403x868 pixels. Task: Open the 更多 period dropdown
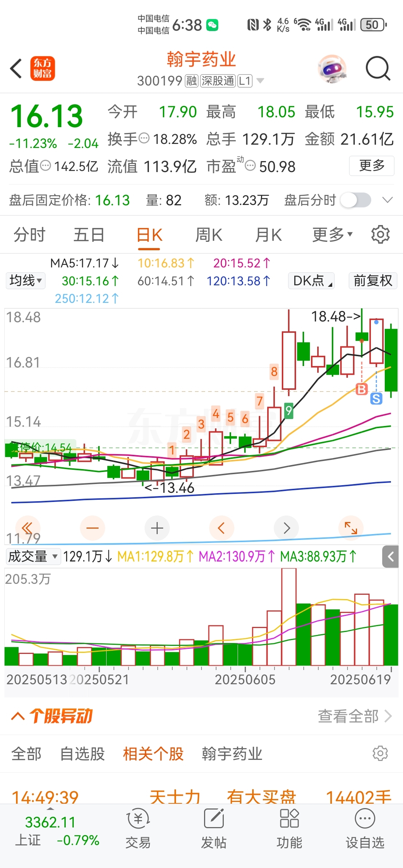[x=333, y=235]
